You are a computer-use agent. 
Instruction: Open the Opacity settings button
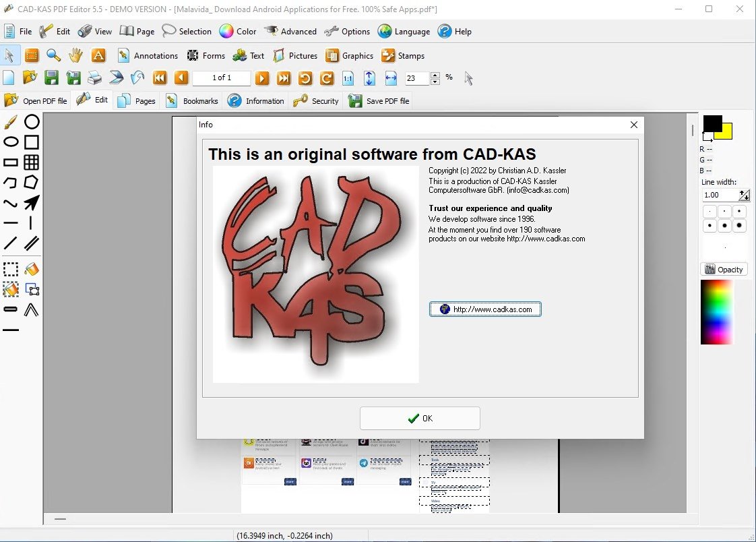tap(724, 269)
